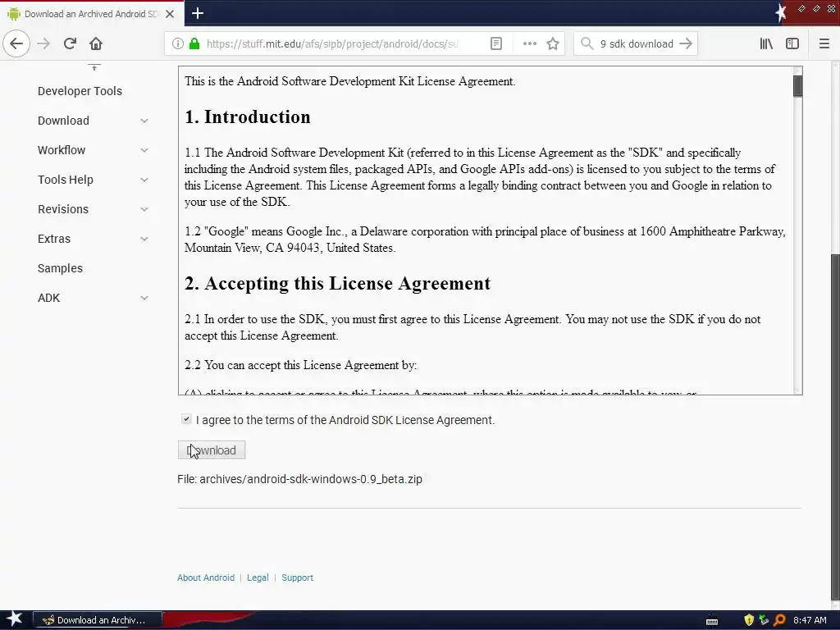
Task: Click the taskbar Download an Archiv… window button
Action: [98, 620]
